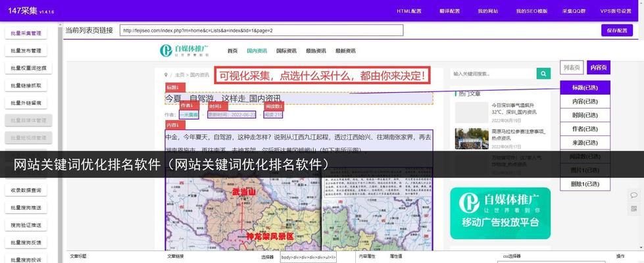The height and width of the screenshot is (263, 644).
Task: Click the left sidebar vertical scrollbar
Action: (x=60, y=142)
